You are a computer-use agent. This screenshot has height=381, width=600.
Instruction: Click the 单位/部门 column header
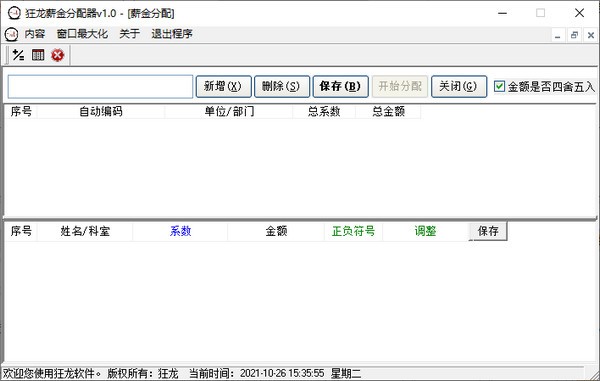click(x=229, y=112)
